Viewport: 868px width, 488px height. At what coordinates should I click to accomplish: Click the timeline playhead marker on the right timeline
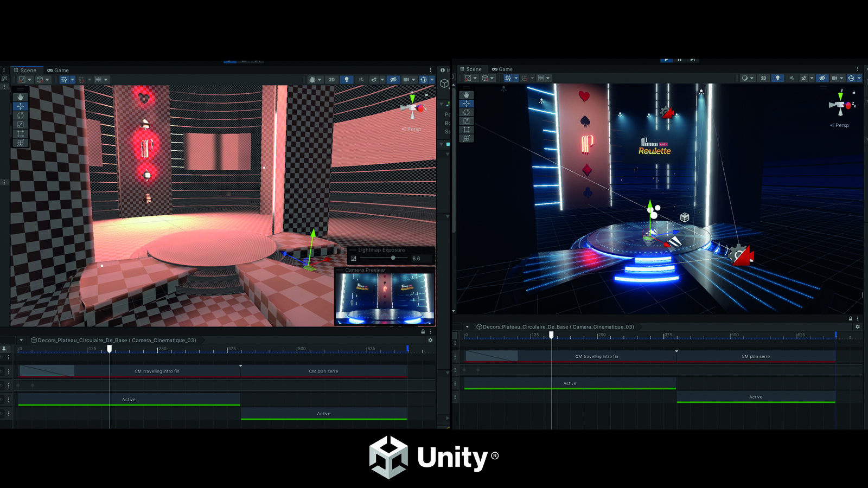pos(552,335)
